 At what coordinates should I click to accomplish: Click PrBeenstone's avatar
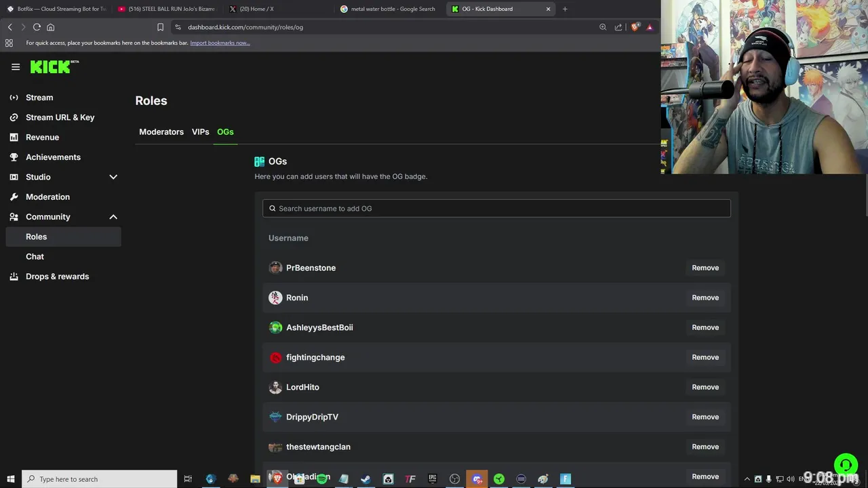275,268
